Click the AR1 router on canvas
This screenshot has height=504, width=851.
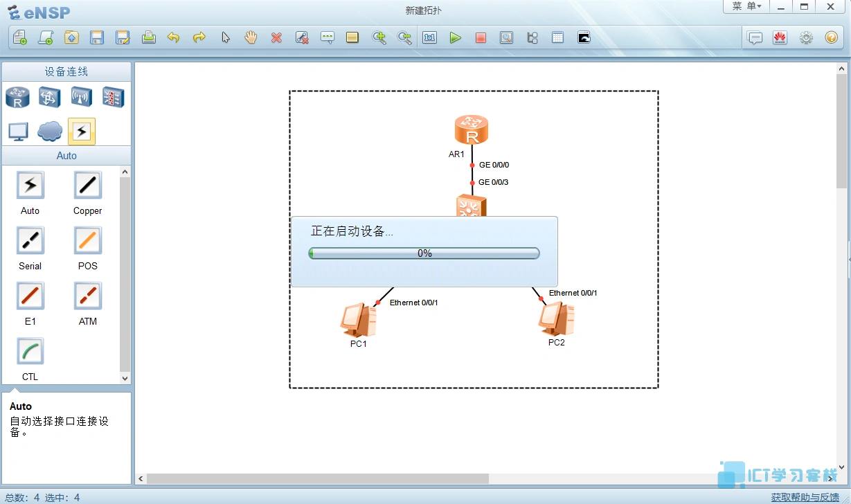(472, 131)
